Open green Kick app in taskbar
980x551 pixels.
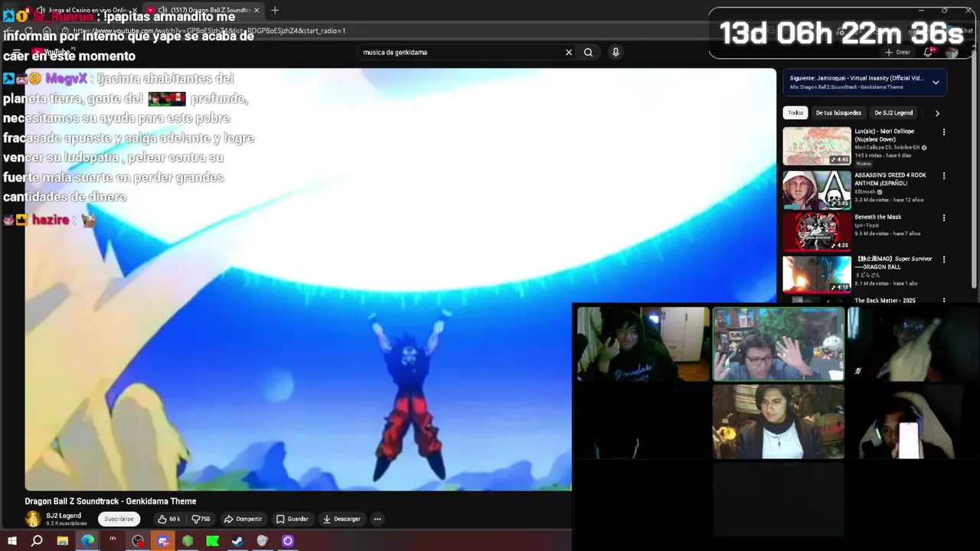coord(213,541)
